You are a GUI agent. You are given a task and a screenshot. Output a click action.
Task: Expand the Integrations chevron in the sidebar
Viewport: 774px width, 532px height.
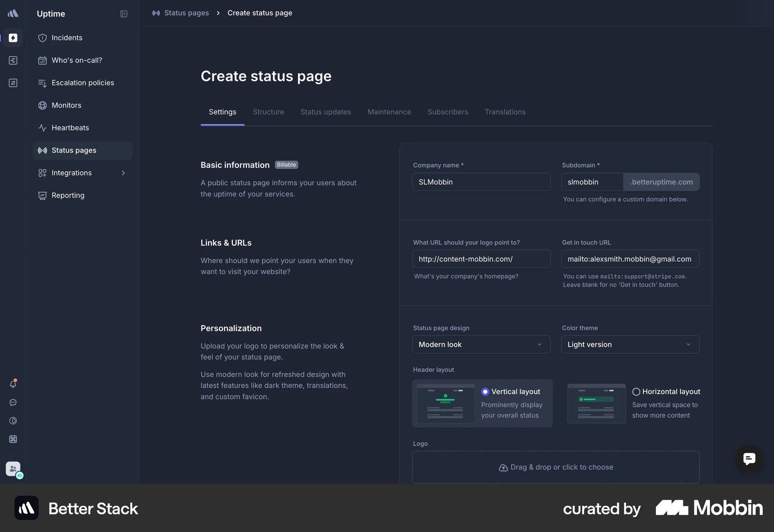pos(123,173)
